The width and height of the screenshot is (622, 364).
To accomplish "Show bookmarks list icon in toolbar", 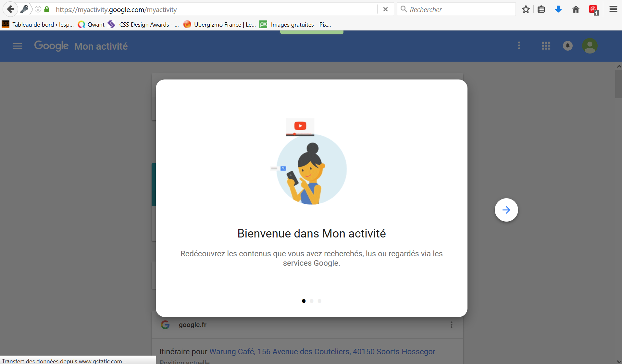I will [x=541, y=9].
